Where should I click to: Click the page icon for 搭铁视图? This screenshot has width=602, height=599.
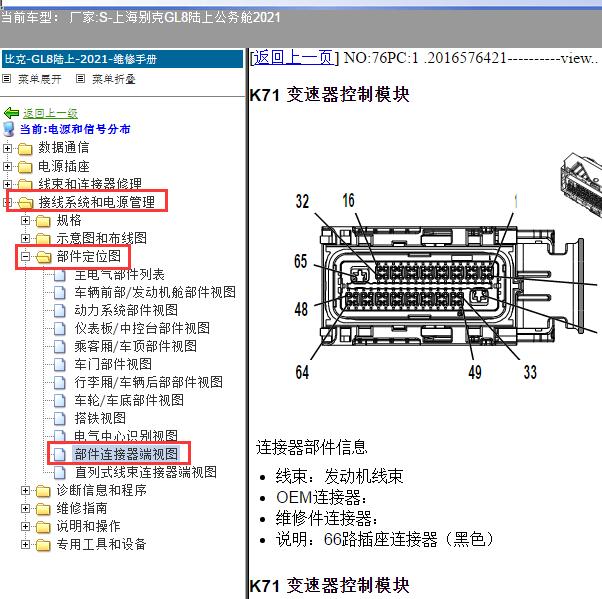click(x=60, y=419)
